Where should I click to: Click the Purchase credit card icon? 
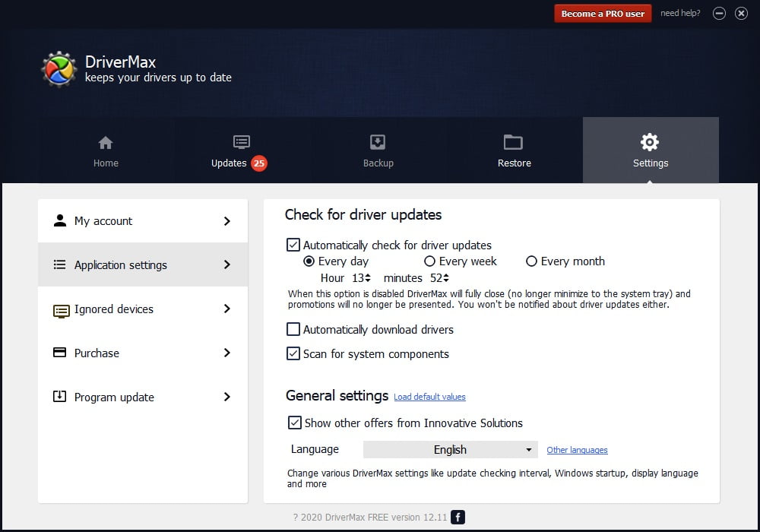tap(59, 353)
